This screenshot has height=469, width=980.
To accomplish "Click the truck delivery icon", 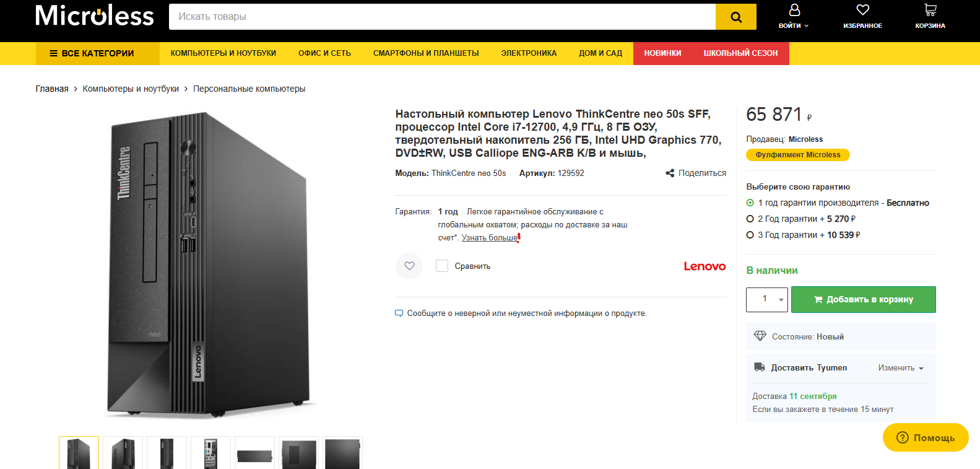I will coord(760,367).
